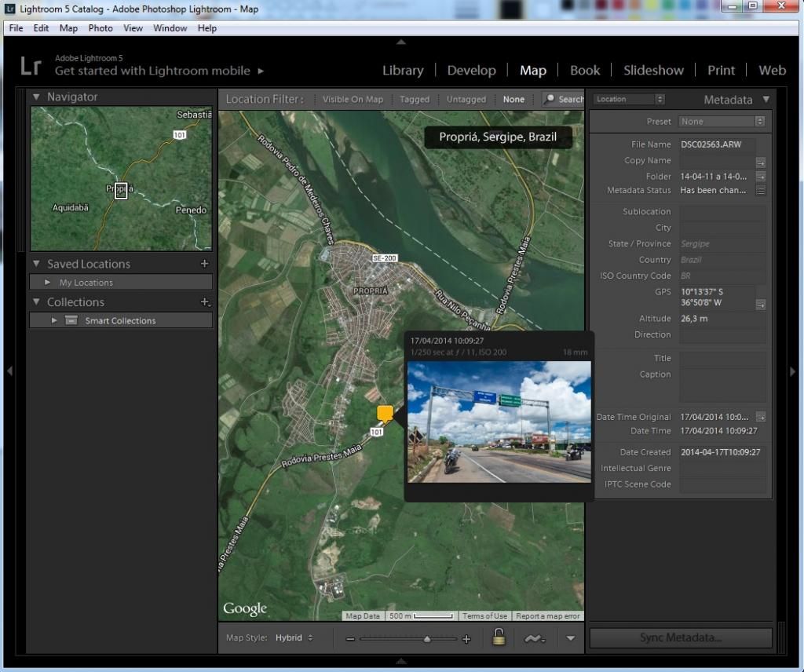Add a new saved location plus icon
This screenshot has height=672, width=804.
(x=205, y=264)
